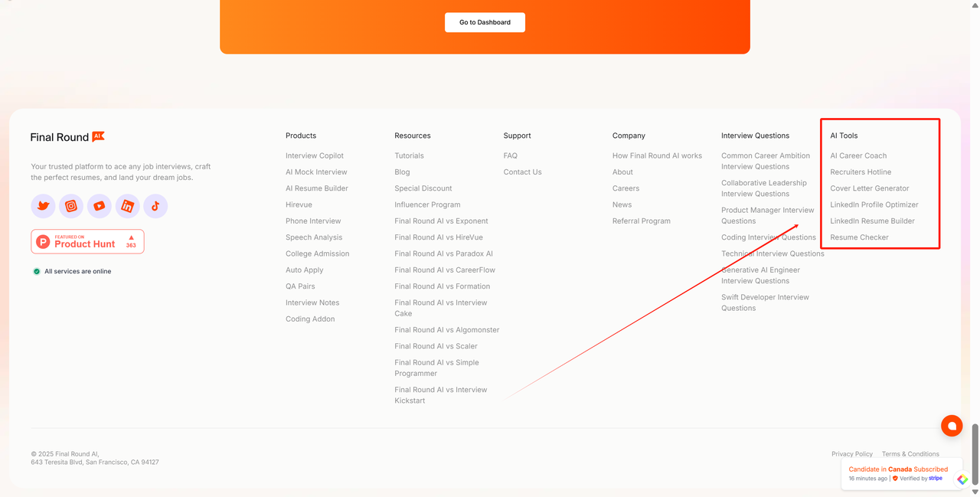Open the Tutorials resource link

click(409, 155)
